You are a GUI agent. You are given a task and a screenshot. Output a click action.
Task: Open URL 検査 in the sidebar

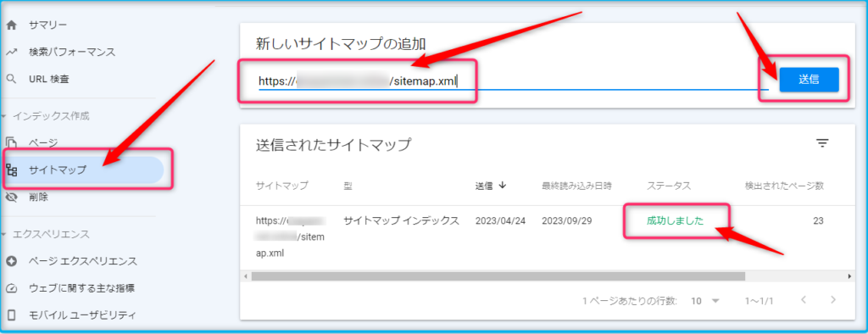48,79
